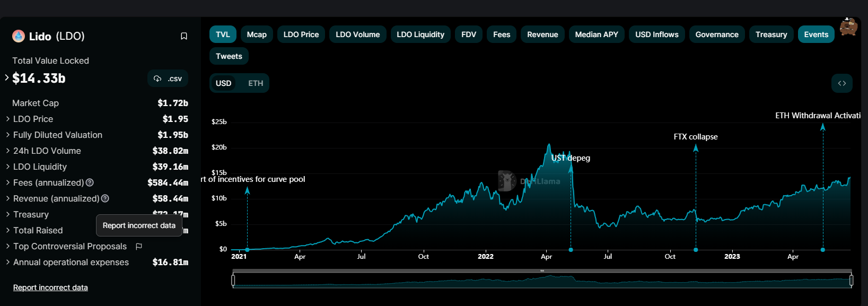
Task: Click the top center grip of range slider
Action: (x=542, y=271)
